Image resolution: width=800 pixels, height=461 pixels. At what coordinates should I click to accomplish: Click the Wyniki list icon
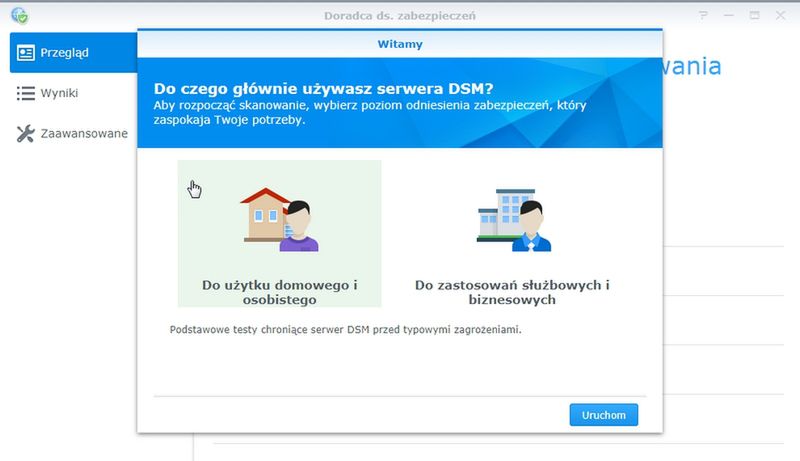[26, 93]
